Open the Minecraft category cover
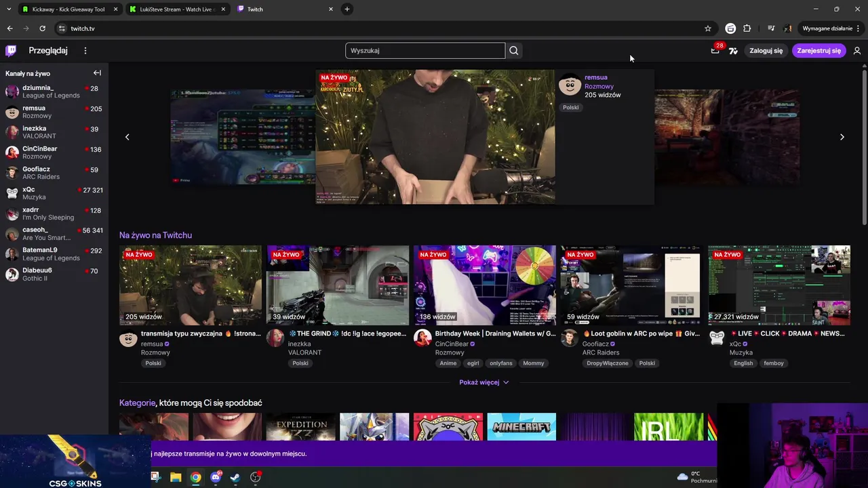 [521, 427]
